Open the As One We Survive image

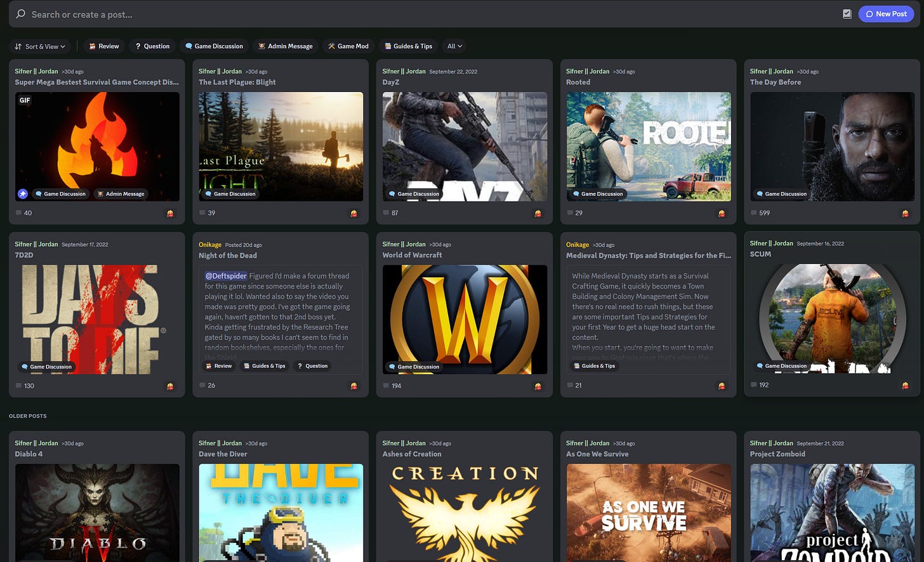click(649, 513)
